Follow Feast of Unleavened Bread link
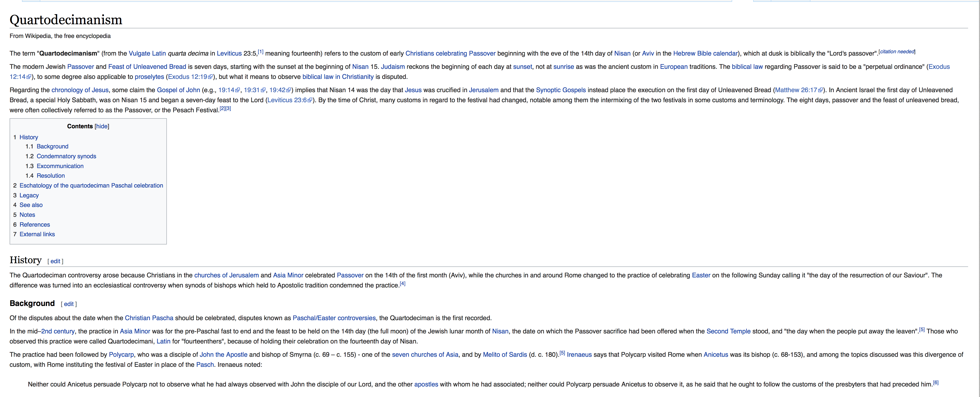The image size is (980, 397). pos(147,67)
